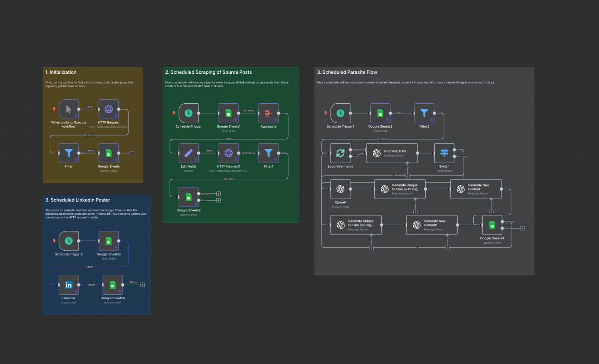Select the Aggregate node
The image size is (599, 364).
point(268,113)
